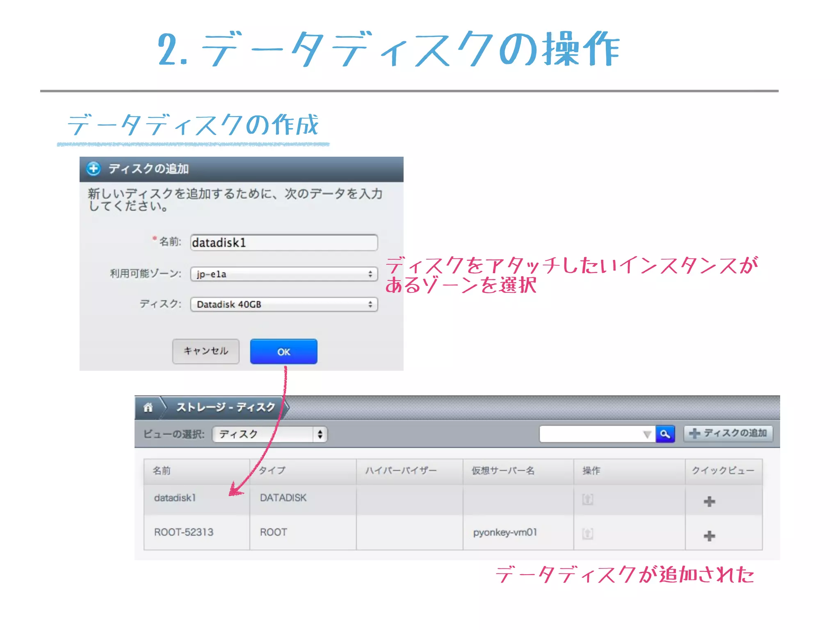Click the operation icon in ROOT-52313 row
This screenshot has height=630, width=840.
[588, 534]
